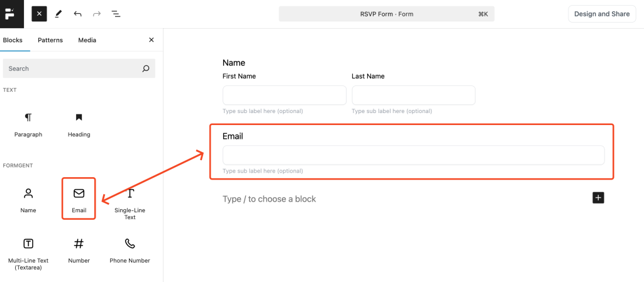Open the RSVP Form command palette
Image resolution: width=644 pixels, height=282 pixels.
tap(387, 14)
